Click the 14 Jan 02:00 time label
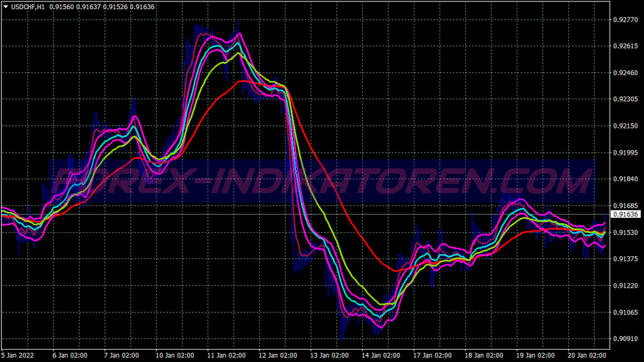The image size is (644, 362). pyautogui.click(x=381, y=355)
